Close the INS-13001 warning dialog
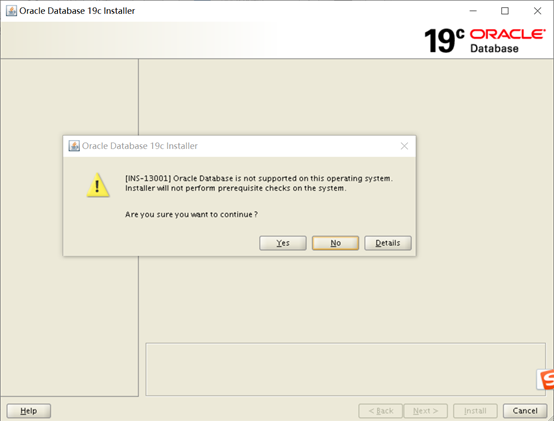Viewport: 554px width, 421px height. [x=404, y=146]
